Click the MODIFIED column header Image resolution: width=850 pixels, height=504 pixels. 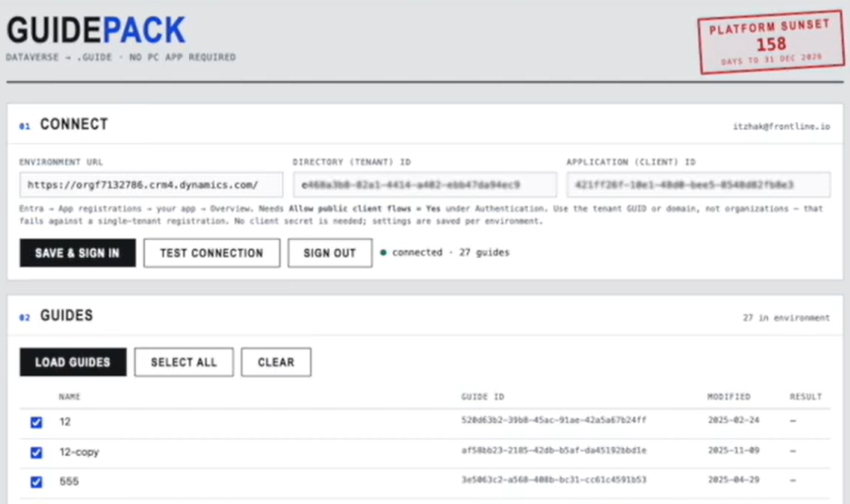(729, 397)
